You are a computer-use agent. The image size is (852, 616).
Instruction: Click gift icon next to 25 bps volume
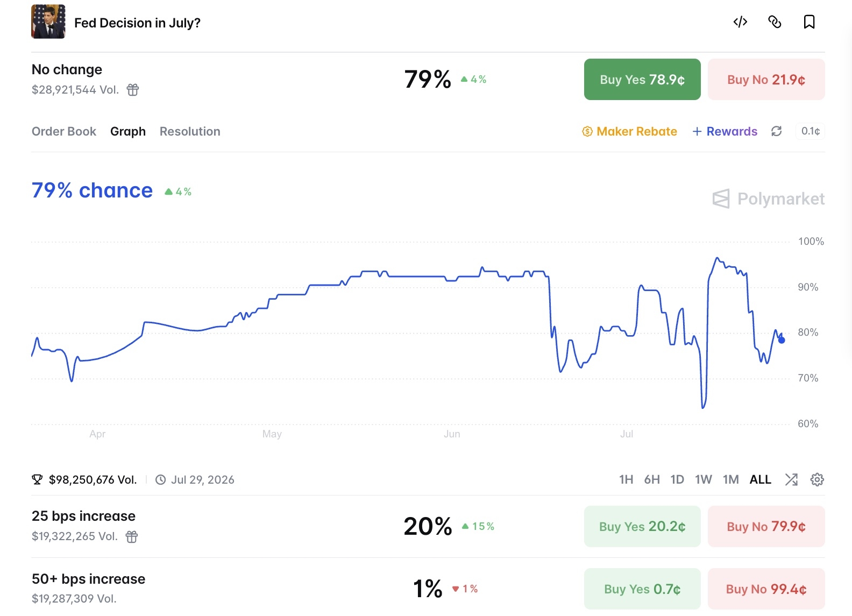click(x=132, y=536)
